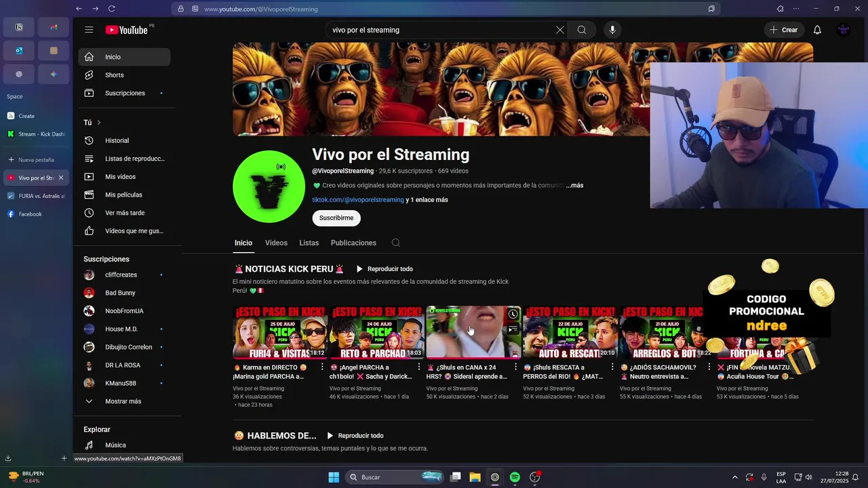
Task: Close the Vivo por el Streaming tab
Action: 60,178
